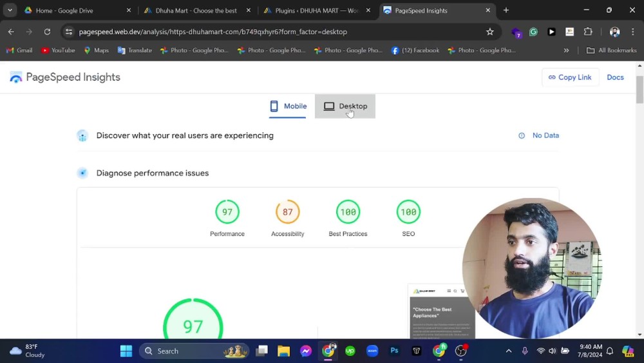
Task: Open File Explorer from the taskbar
Action: pyautogui.click(x=283, y=351)
